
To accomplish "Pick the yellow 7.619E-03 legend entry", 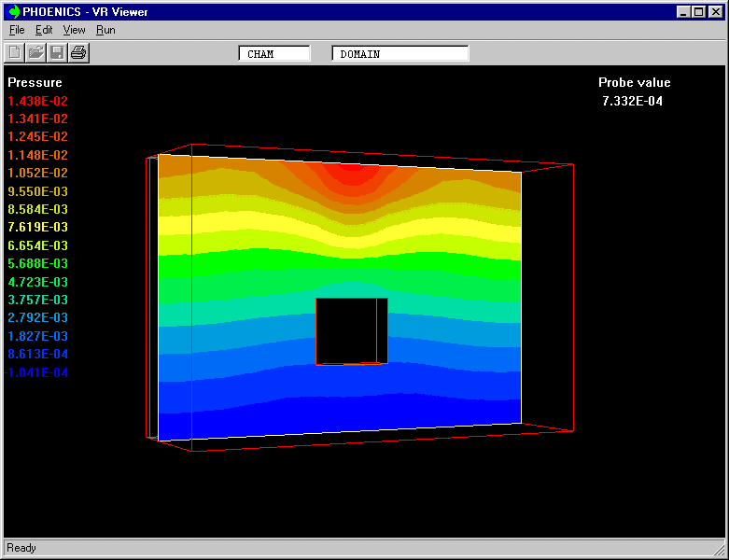I will (x=37, y=228).
